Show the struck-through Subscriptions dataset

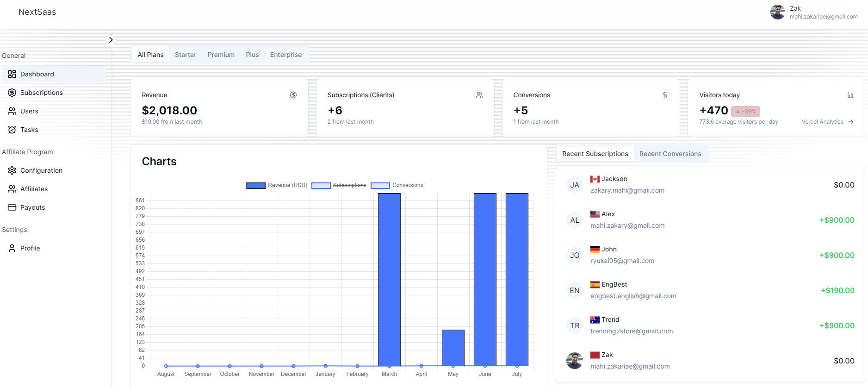[x=339, y=185]
